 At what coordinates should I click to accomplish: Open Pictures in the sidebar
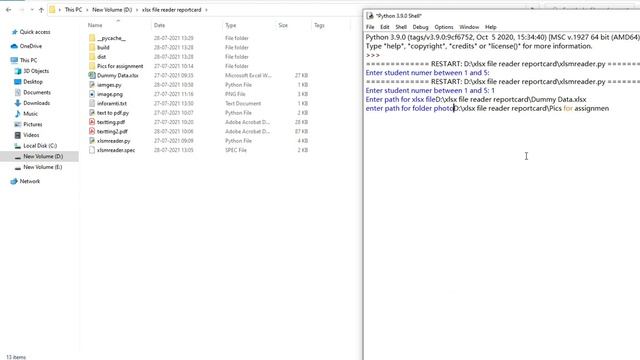(x=29, y=124)
